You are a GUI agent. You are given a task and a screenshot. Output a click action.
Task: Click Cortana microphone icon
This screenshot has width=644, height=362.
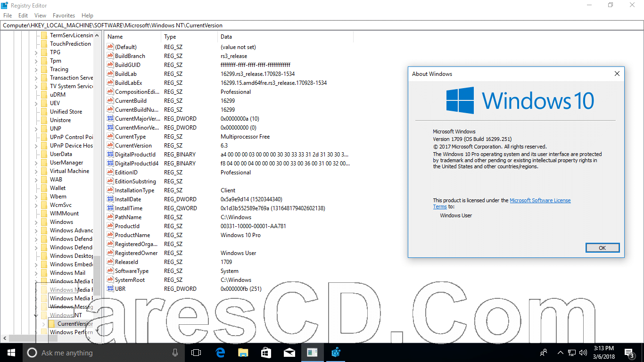coord(175,353)
